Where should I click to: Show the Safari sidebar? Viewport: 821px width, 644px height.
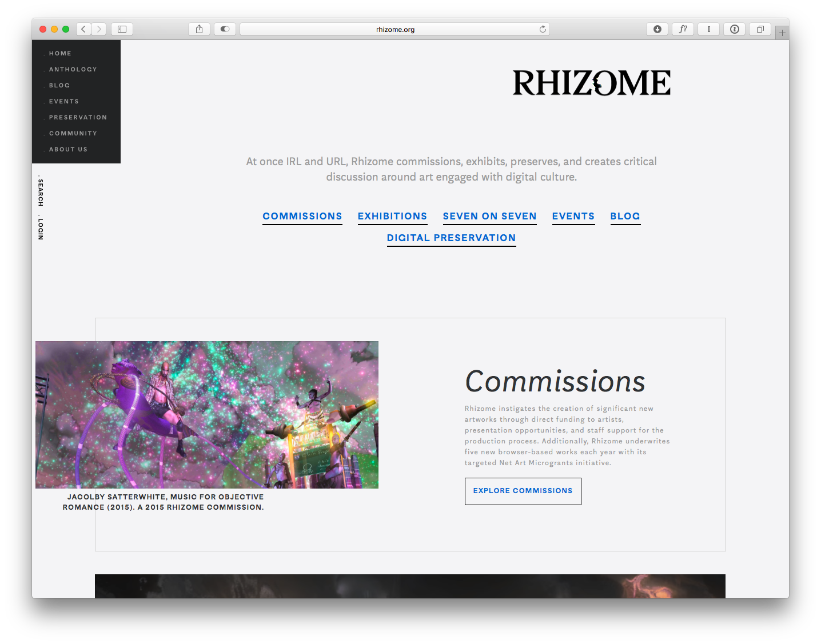pyautogui.click(x=122, y=29)
